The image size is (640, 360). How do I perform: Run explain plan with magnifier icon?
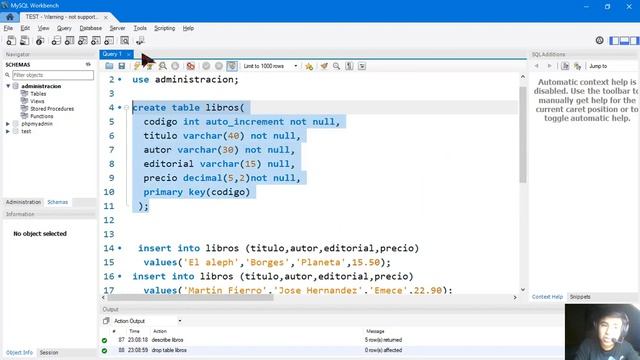(162, 66)
